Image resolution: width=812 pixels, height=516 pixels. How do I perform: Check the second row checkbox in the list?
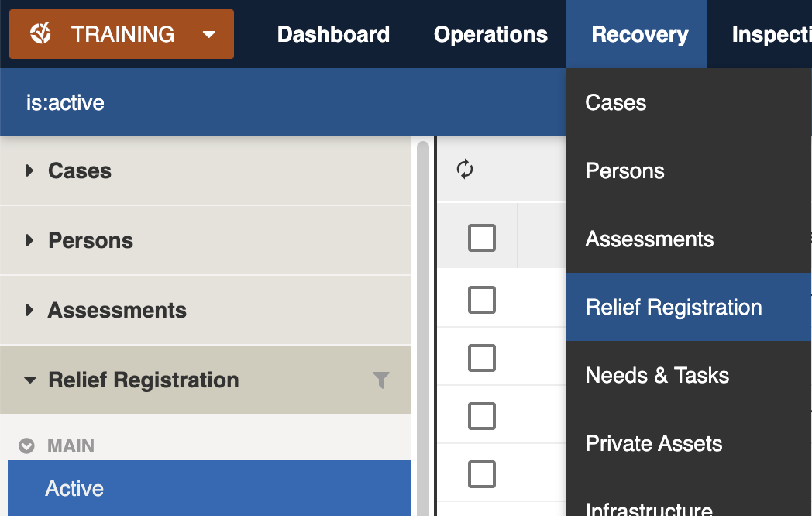482,357
